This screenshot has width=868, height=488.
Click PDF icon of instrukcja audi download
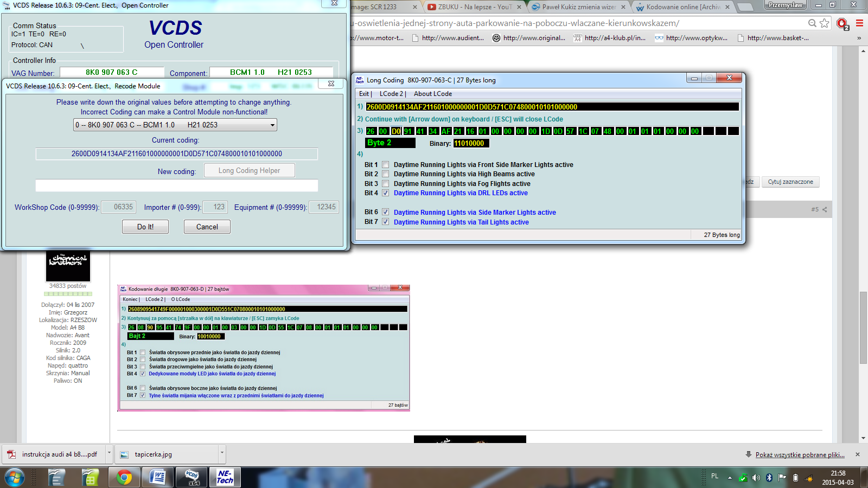click(x=11, y=454)
